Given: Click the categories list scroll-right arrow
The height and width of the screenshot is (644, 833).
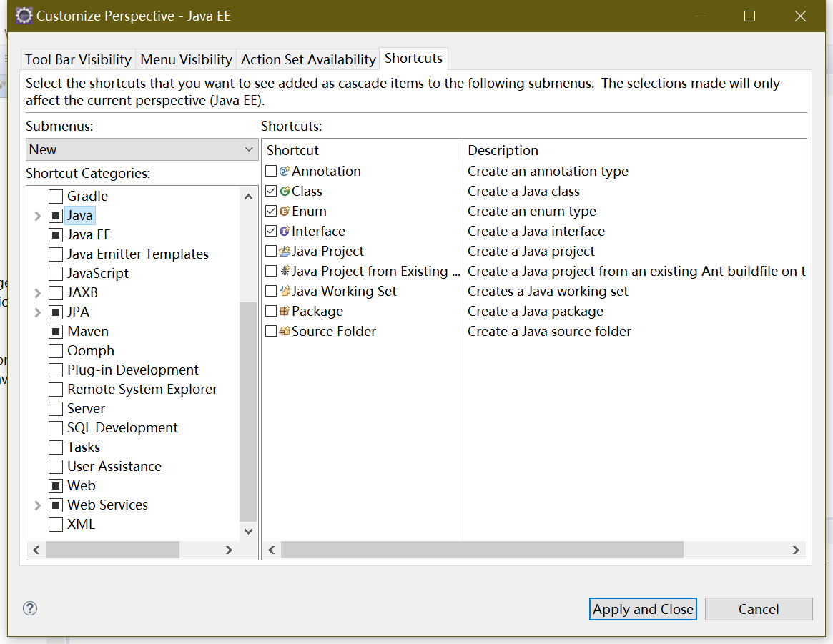Looking at the screenshot, I should coord(229,550).
